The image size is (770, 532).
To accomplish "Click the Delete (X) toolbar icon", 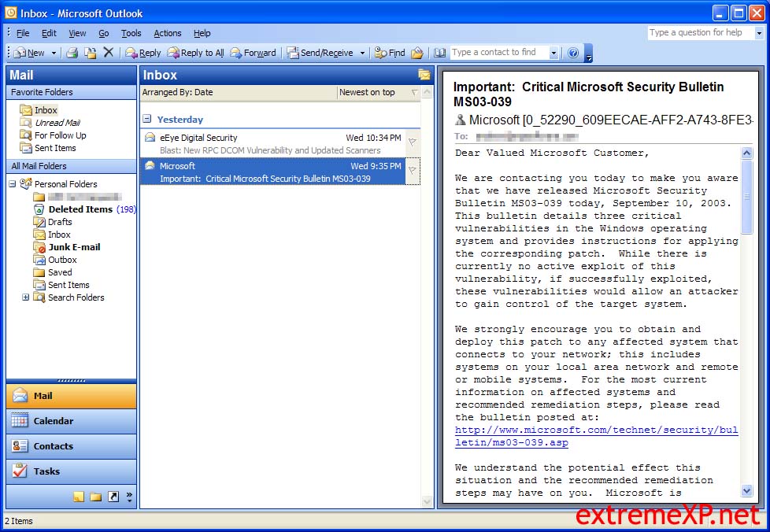I will pos(109,52).
